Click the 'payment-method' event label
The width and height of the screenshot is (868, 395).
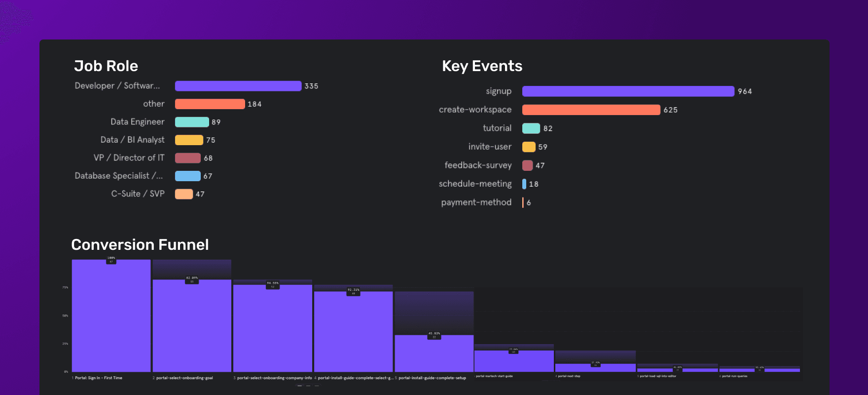[476, 202]
